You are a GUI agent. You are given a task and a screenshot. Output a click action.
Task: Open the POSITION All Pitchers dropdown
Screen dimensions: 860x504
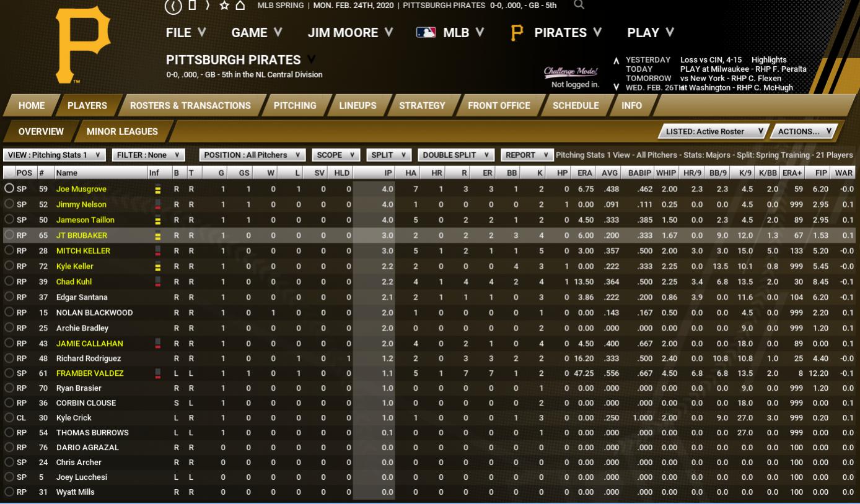pyautogui.click(x=253, y=155)
